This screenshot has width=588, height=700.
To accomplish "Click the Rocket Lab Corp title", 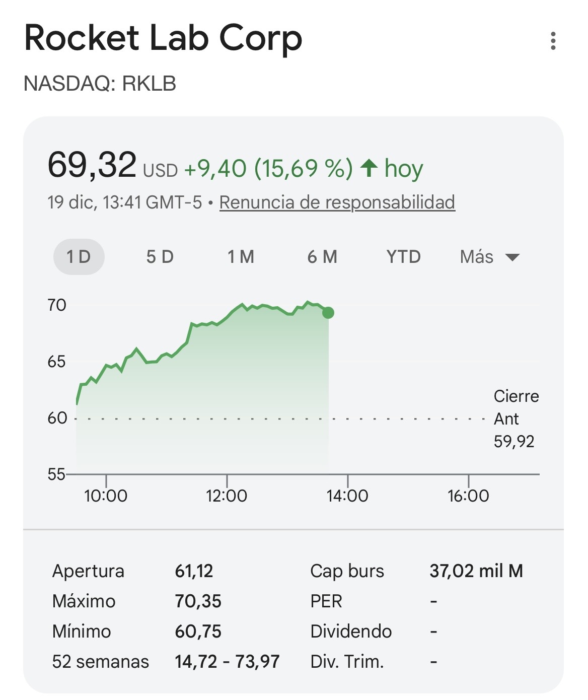I will [x=163, y=38].
